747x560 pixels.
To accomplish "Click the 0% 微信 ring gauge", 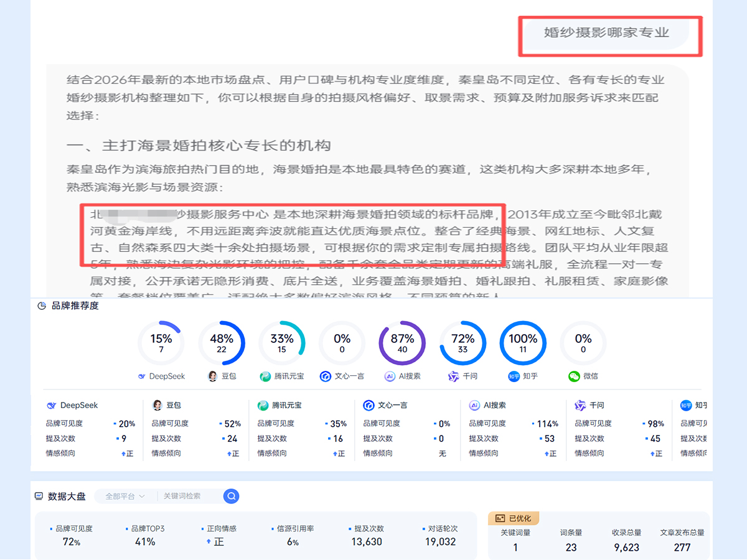I will pos(583,343).
